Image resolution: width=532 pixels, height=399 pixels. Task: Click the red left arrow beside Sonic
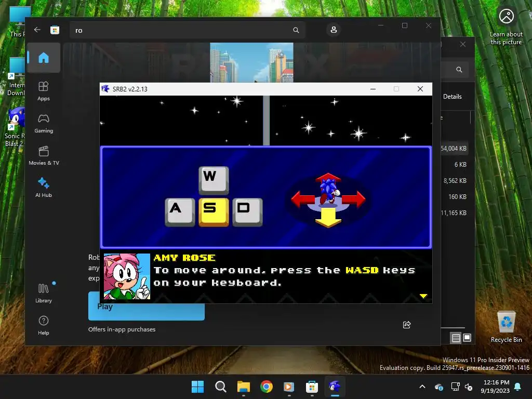303,199
